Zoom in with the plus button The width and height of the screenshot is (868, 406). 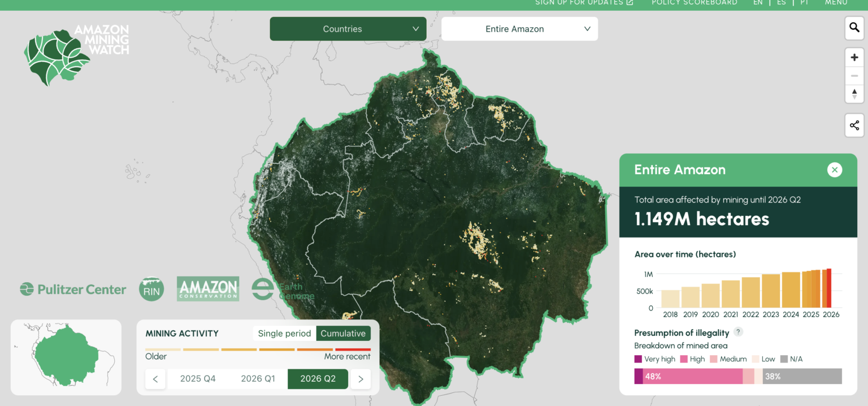point(854,57)
